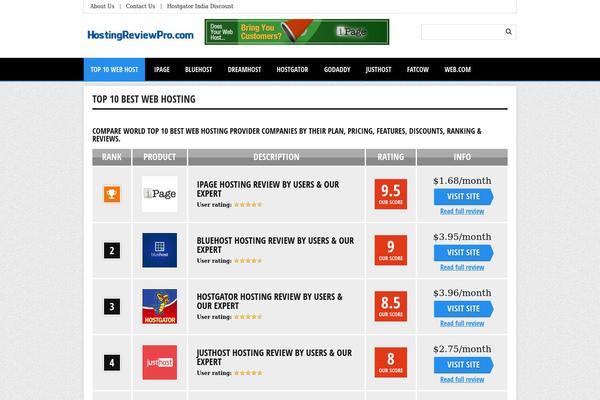Click the $1.68/month price text
Screen dimensions: 600x400
tap(462, 181)
